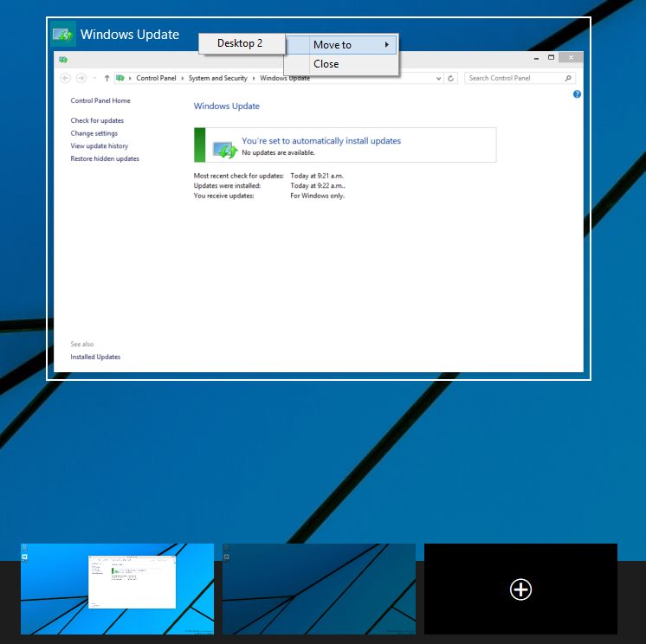The height and width of the screenshot is (644, 646).
Task: Add a new desktop with the plus button
Action: 520,589
